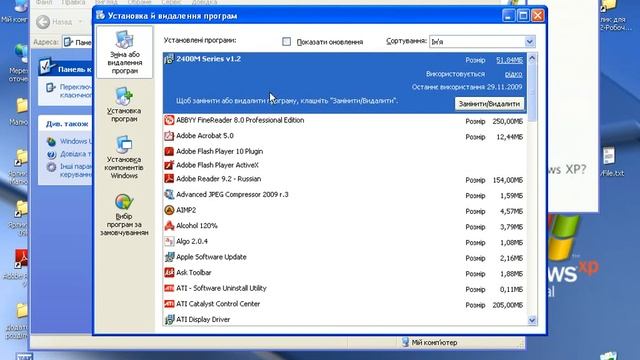This screenshot has width=640, height=360.
Task: Click the Мій комп'ютер status bar entry
Action: [429, 342]
